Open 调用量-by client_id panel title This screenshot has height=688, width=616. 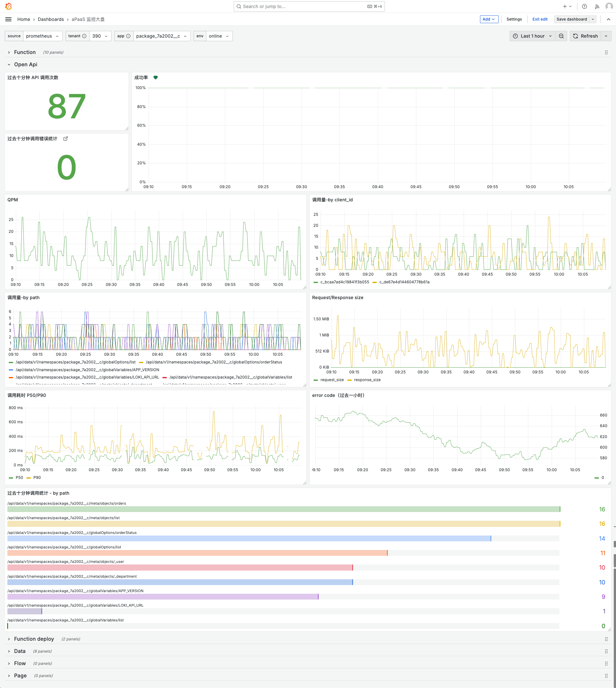332,200
